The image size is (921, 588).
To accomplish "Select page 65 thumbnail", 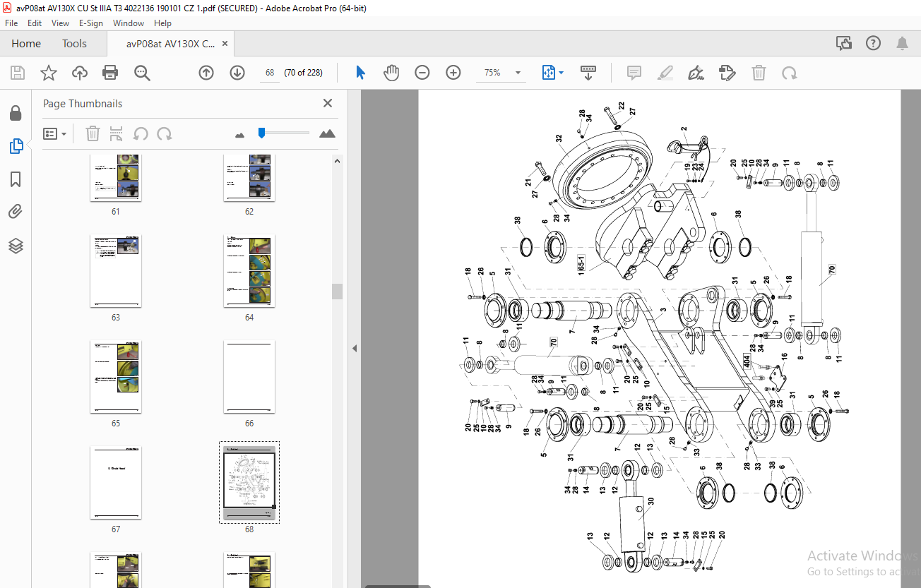I will pos(116,377).
